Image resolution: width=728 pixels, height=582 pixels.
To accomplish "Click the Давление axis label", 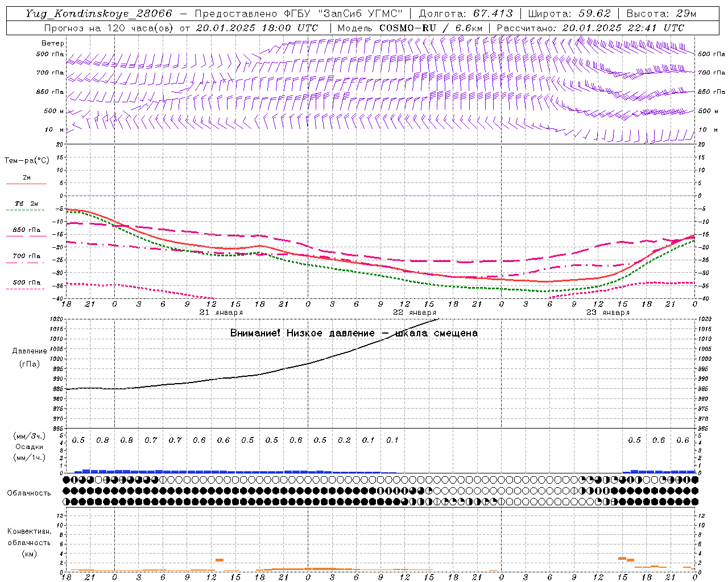I will click(x=30, y=351).
